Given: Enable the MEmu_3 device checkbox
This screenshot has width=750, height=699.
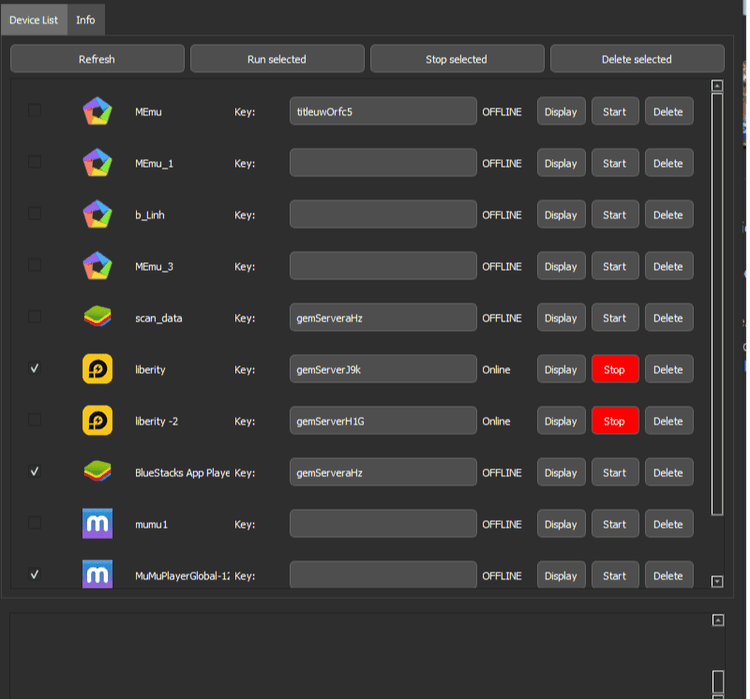Looking at the screenshot, I should click(x=35, y=265).
